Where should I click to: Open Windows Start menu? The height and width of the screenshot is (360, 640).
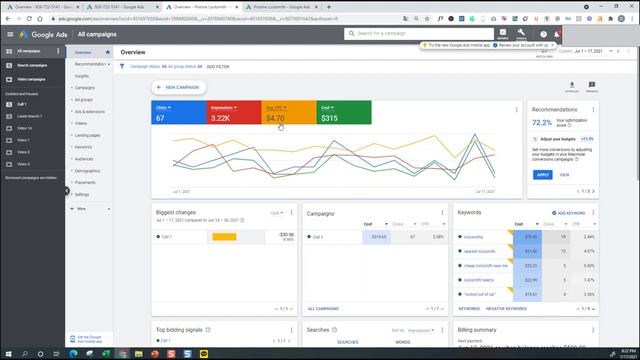coord(8,354)
